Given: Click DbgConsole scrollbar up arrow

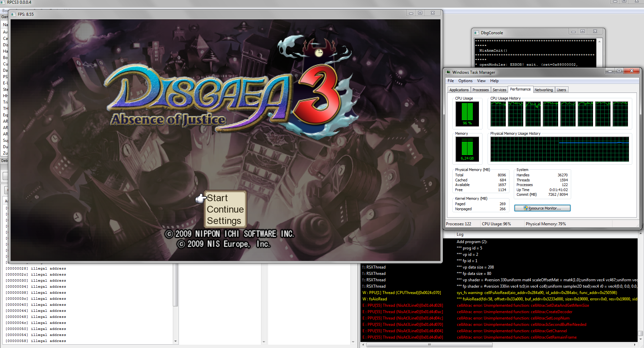Looking at the screenshot, I should (600, 41).
